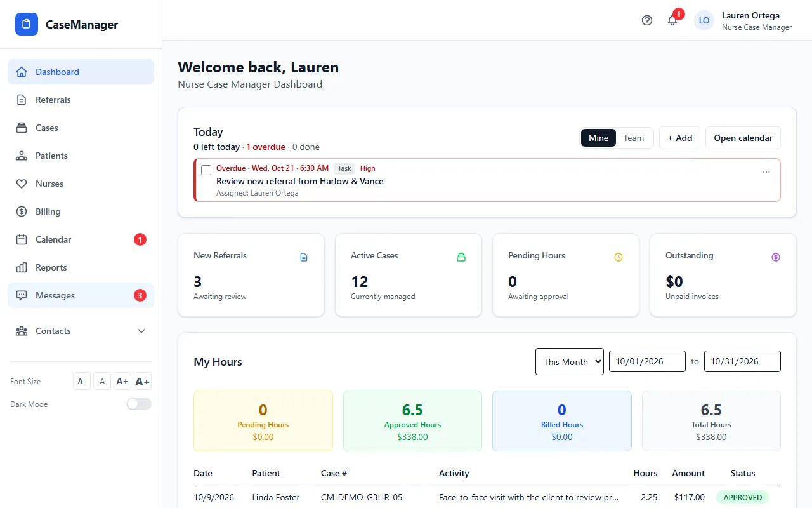Screen dimensions: 812x508
Task: Click the Cases briefcase icon in sidebar
Action: (x=22, y=128)
